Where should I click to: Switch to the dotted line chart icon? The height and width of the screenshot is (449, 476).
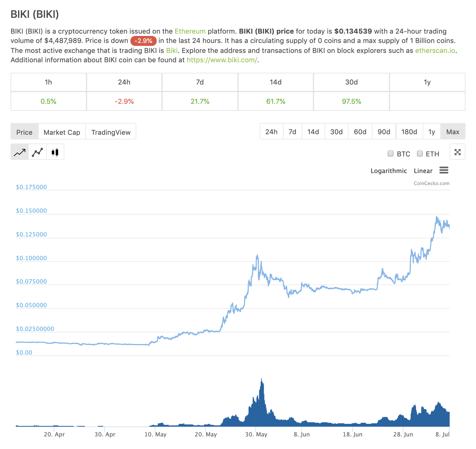[37, 152]
